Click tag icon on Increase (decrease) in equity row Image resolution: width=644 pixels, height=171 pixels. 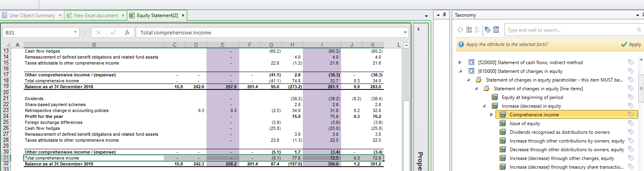pyautogui.click(x=631, y=106)
